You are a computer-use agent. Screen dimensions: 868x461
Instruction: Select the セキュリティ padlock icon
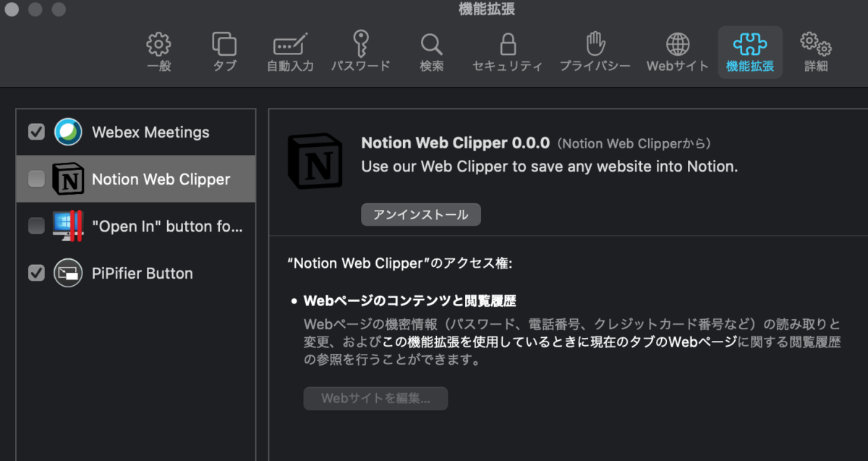[508, 44]
